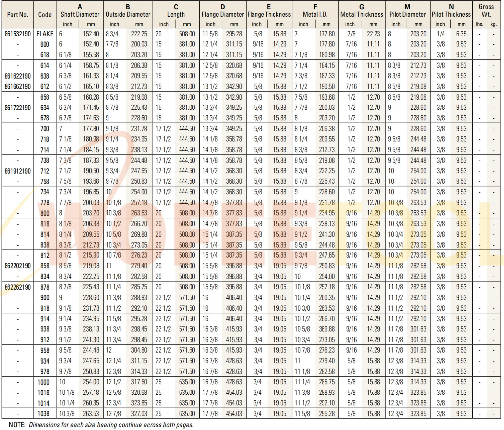Click outside diameter value 327.03
504x430 pixels.
(x=139, y=414)
